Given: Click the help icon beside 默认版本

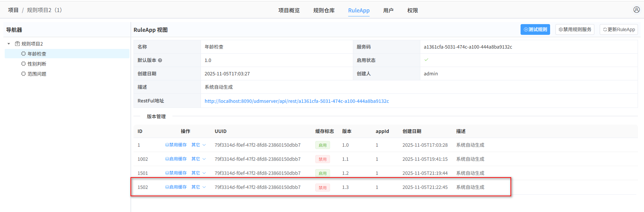Looking at the screenshot, I should point(160,60).
